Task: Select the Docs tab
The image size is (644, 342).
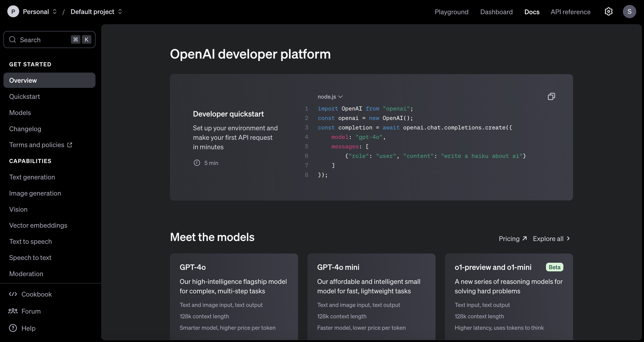Action: 532,12
